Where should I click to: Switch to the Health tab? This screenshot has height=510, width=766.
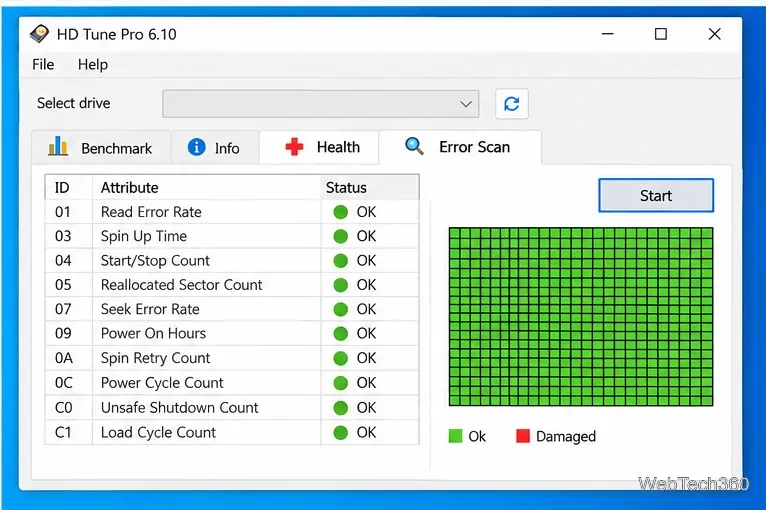[x=319, y=147]
